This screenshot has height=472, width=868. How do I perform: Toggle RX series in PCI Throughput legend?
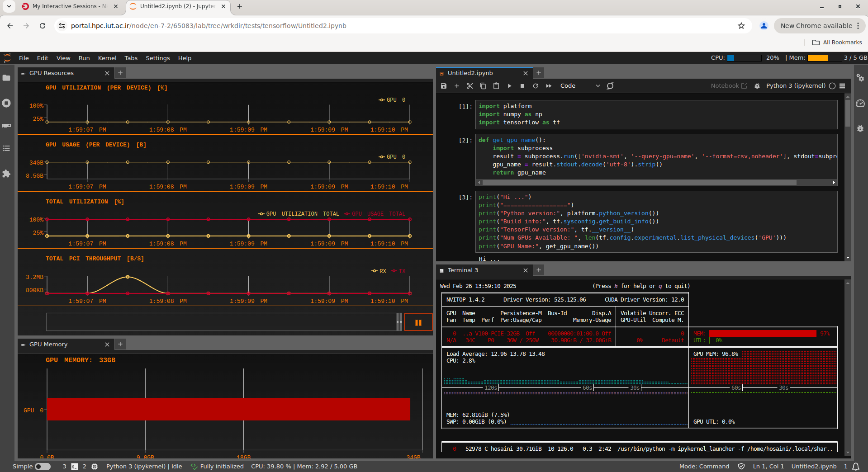click(379, 271)
